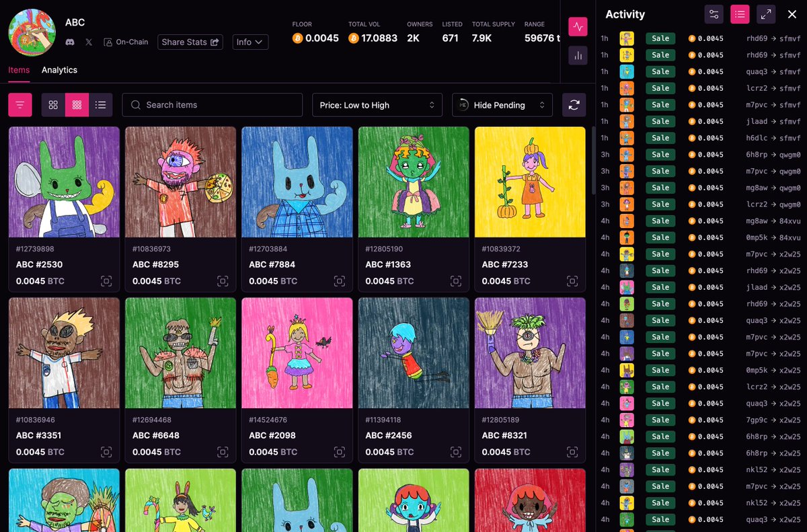Open the bar chart panel icon

coord(578,56)
